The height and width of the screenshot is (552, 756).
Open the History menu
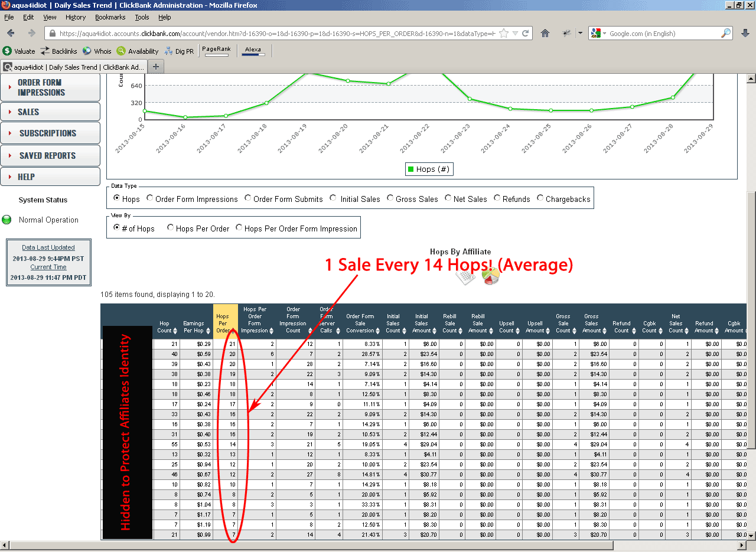coord(76,17)
